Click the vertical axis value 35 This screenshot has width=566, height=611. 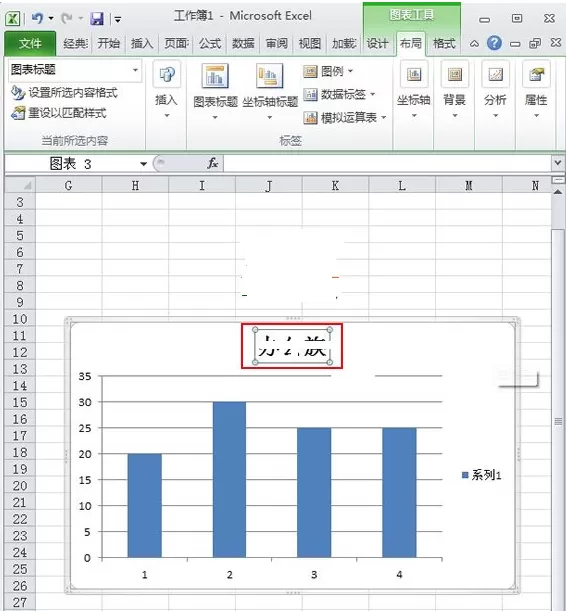[85, 376]
